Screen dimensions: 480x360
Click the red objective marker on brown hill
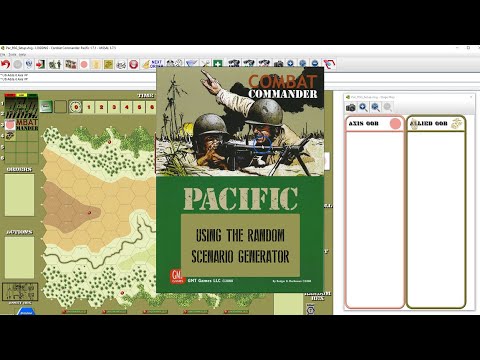click(89, 212)
